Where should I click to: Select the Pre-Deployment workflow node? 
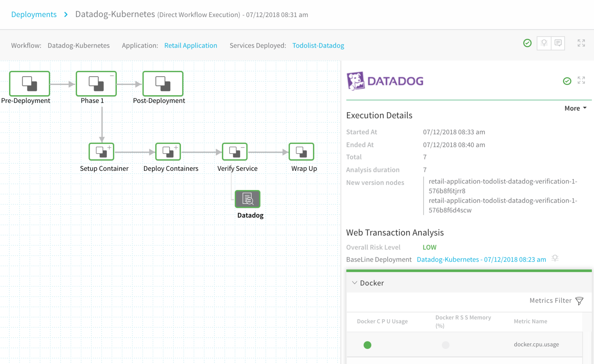(x=29, y=84)
